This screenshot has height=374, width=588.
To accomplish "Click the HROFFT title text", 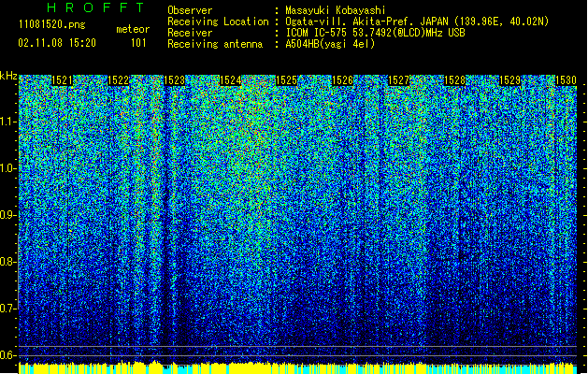I will click(x=96, y=7).
